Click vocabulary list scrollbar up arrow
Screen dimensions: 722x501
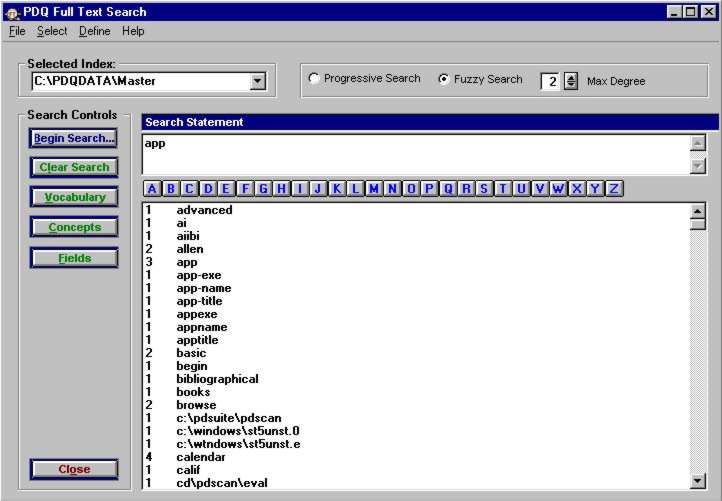point(698,211)
